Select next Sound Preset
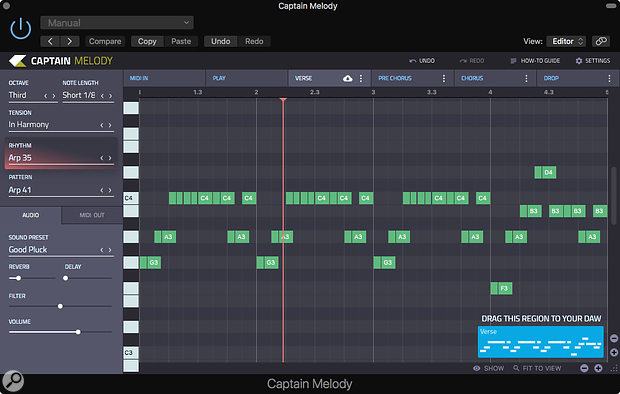Image resolution: width=620 pixels, height=394 pixels. 110,250
